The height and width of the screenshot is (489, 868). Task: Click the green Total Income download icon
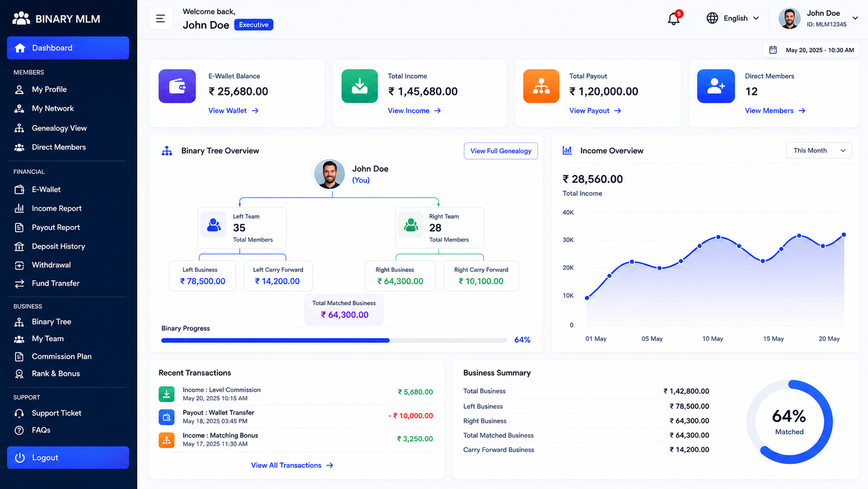point(360,86)
